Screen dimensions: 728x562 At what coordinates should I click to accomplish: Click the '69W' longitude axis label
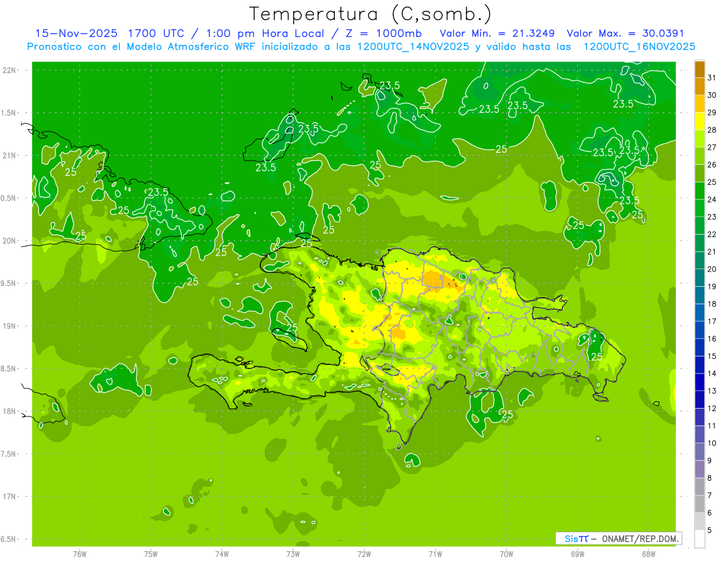(x=578, y=554)
